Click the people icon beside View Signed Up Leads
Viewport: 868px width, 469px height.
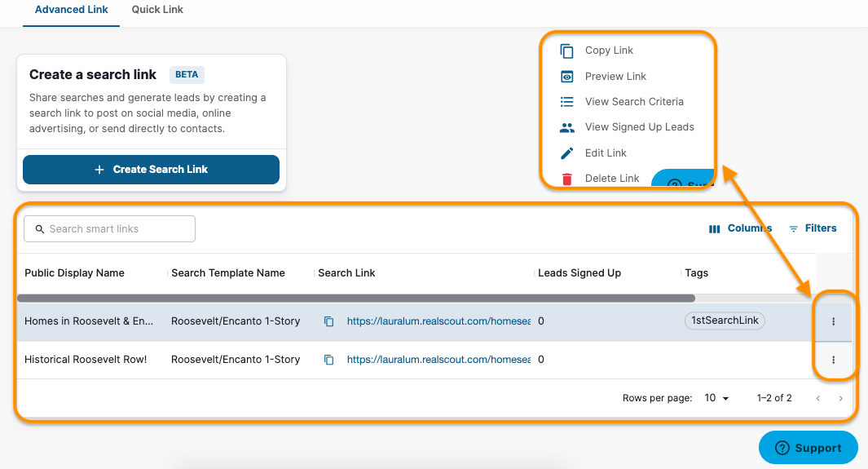[x=567, y=128]
